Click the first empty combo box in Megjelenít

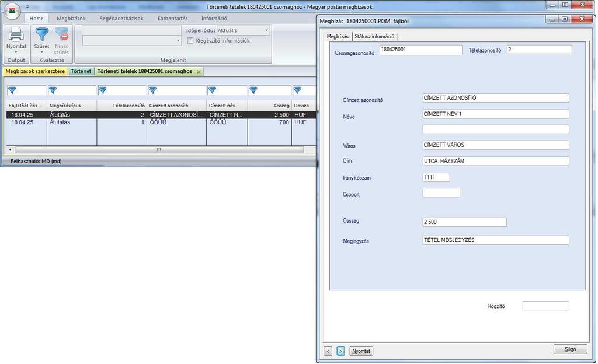[x=131, y=30]
